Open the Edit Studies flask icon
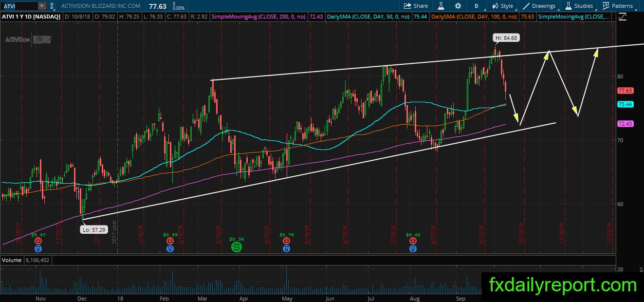Screen dimensions: 644x302 (442, 6)
